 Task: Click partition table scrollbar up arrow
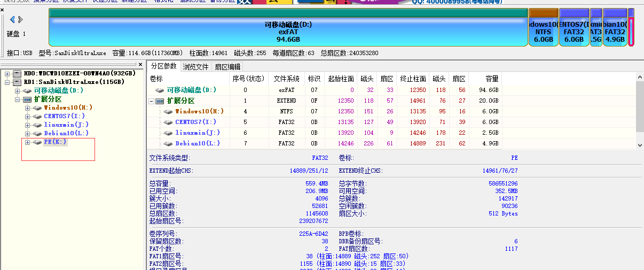coord(640,78)
